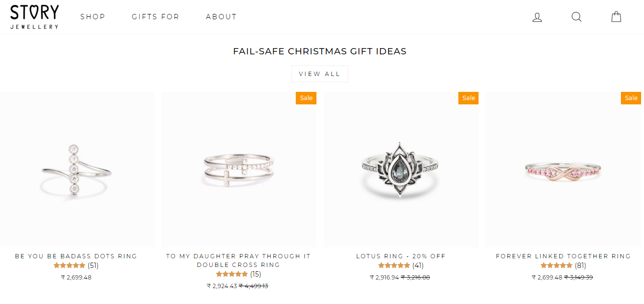Click the Story Jewellery logo

[x=35, y=17]
